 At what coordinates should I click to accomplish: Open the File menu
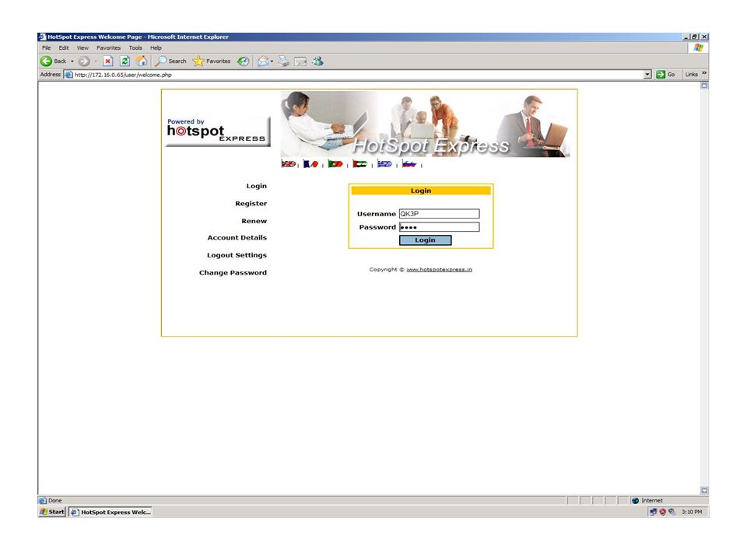[x=46, y=47]
